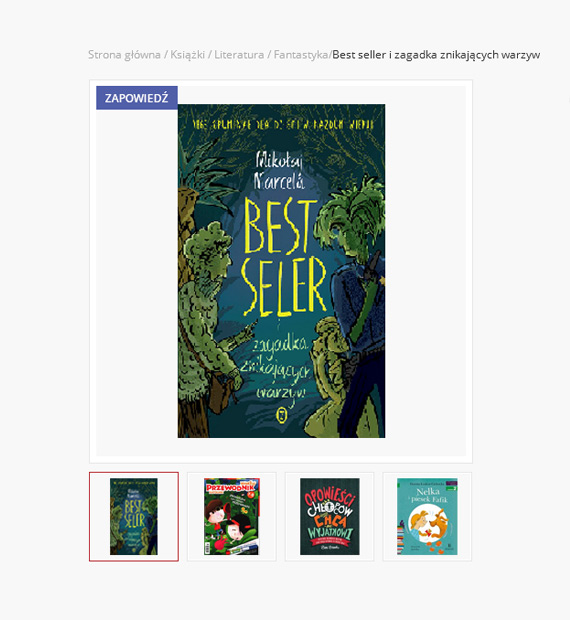This screenshot has width=570, height=620.
Task: Select the highlighted Best Seler thumbnail
Action: click(134, 516)
